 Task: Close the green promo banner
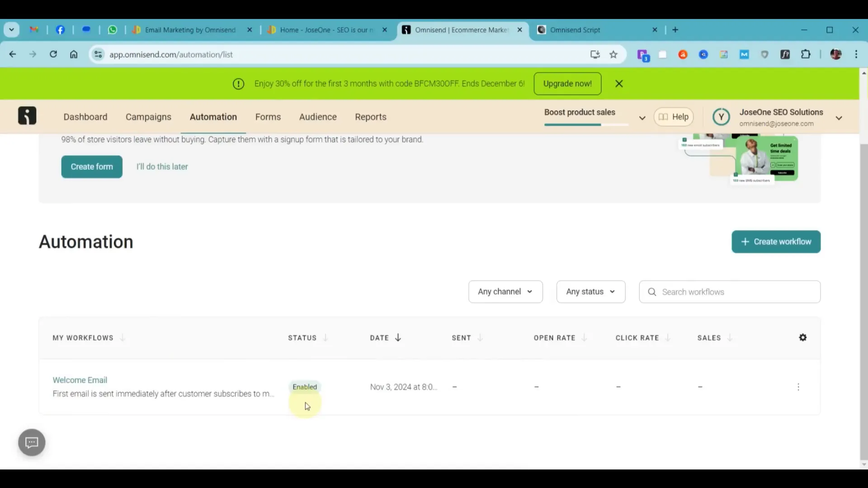(619, 84)
